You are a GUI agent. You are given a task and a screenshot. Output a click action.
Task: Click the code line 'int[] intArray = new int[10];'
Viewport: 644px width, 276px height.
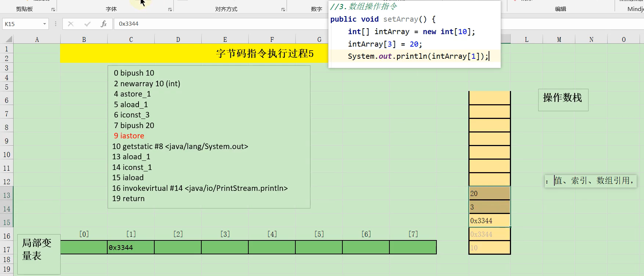click(x=411, y=32)
